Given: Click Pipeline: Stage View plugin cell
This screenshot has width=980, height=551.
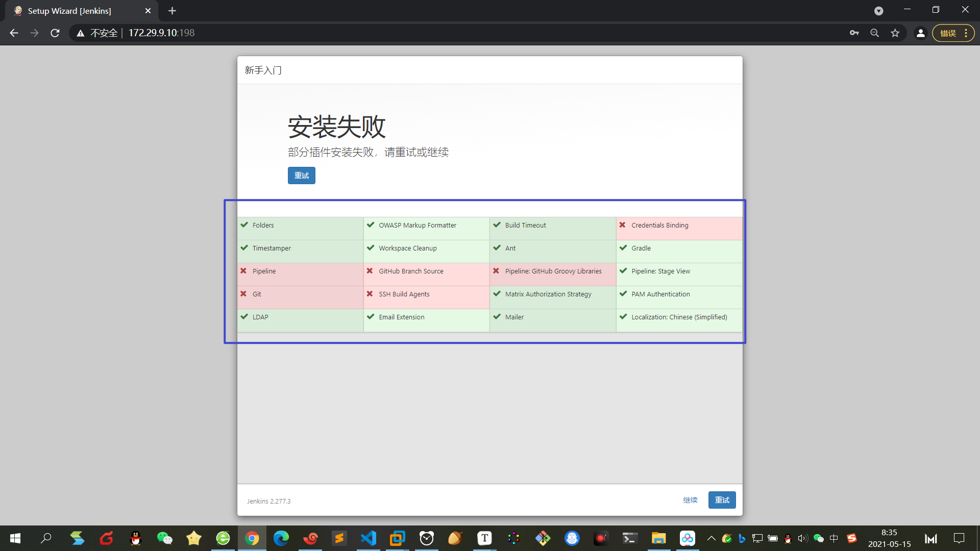Looking at the screenshot, I should [x=679, y=274].
